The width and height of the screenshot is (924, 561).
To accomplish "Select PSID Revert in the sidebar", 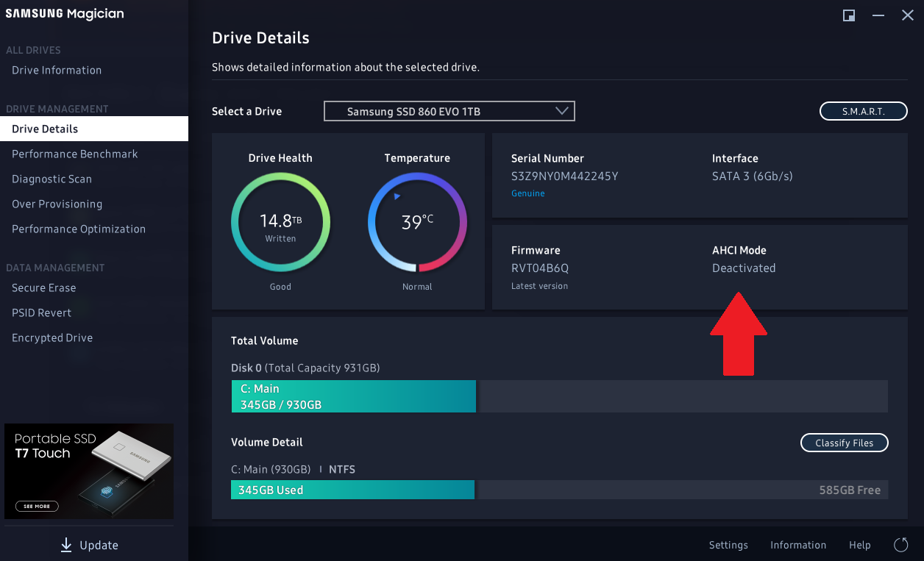I will (42, 313).
